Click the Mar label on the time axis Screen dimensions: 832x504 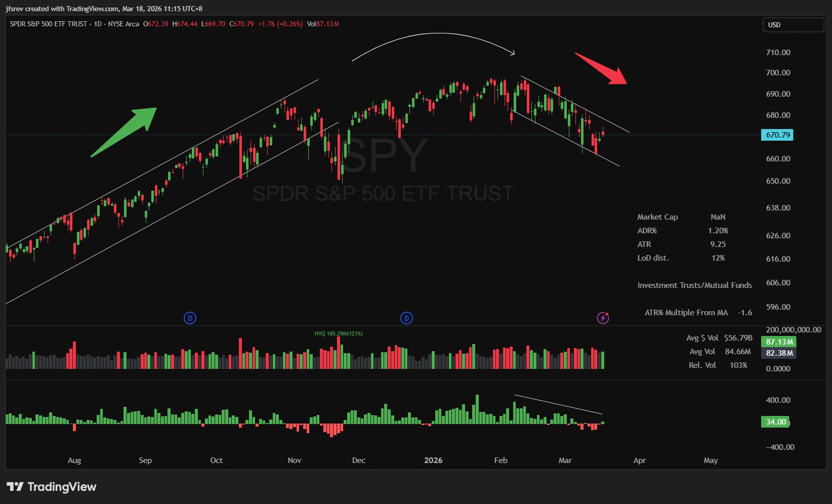coord(565,460)
